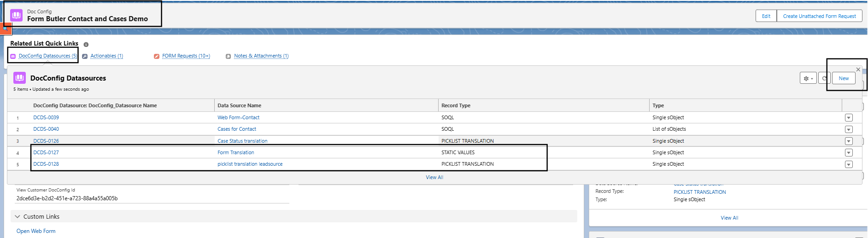
Task: Open FORM Requests (10+) quick link
Action: pyautogui.click(x=186, y=56)
